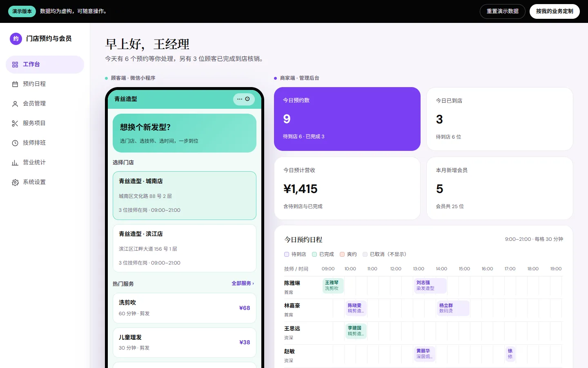The height and width of the screenshot is (368, 588).
Task: Expand the 全部服务 link
Action: [243, 283]
